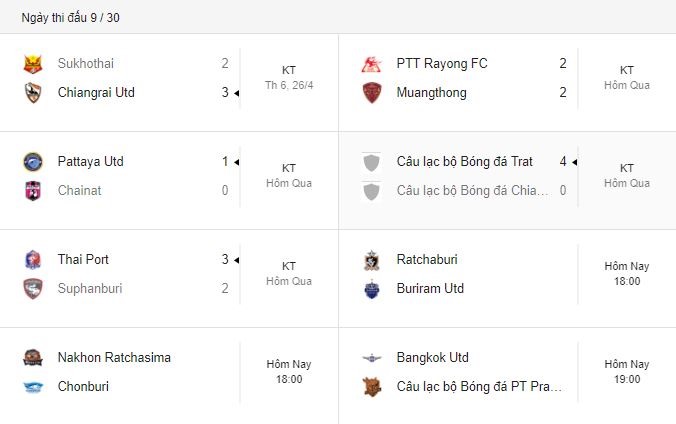Open the Ratchaburi team name link

tap(427, 260)
